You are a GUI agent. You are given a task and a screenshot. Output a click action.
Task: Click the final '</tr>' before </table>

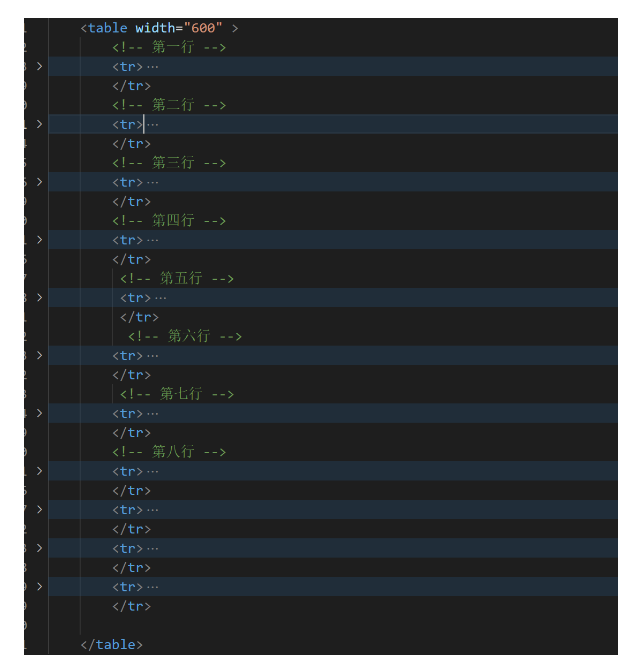pos(131,606)
